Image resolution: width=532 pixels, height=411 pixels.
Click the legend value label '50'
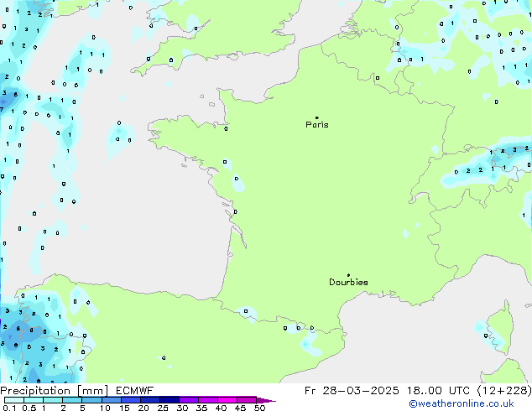(x=259, y=408)
